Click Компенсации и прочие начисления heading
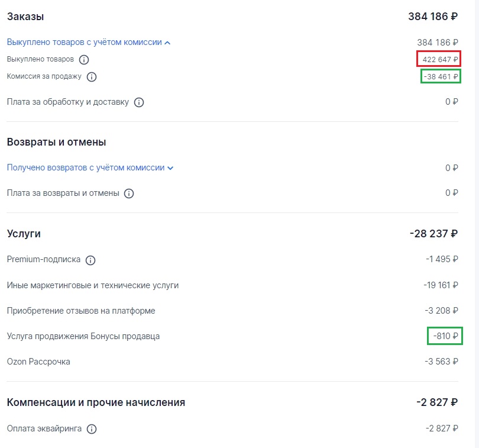479x448 pixels. coord(96,402)
